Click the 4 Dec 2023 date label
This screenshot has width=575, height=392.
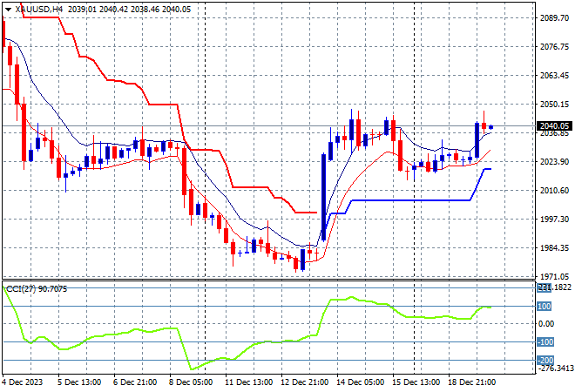click(26, 382)
